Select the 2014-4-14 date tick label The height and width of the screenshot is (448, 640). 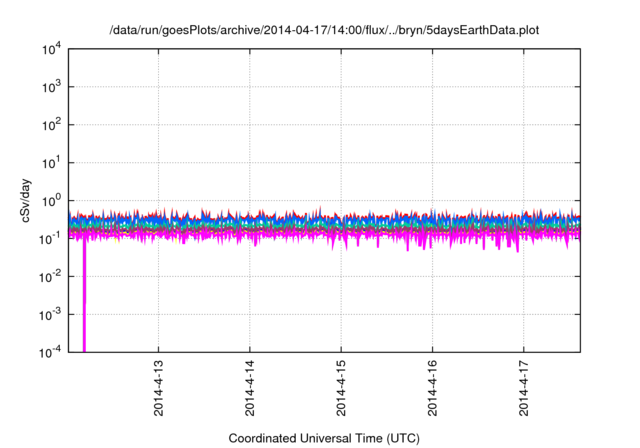point(250,388)
